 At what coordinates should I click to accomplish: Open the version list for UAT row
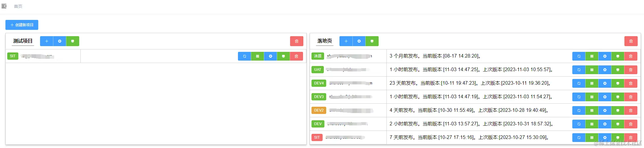pos(592,70)
